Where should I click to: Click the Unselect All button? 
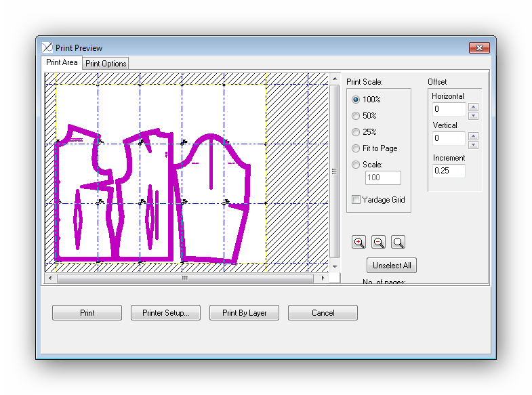click(x=392, y=265)
